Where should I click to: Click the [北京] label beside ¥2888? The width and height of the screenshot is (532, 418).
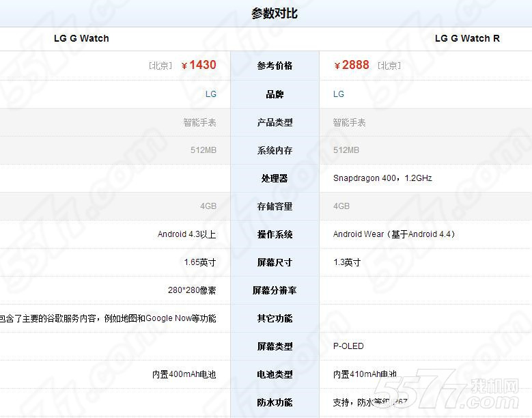389,66
